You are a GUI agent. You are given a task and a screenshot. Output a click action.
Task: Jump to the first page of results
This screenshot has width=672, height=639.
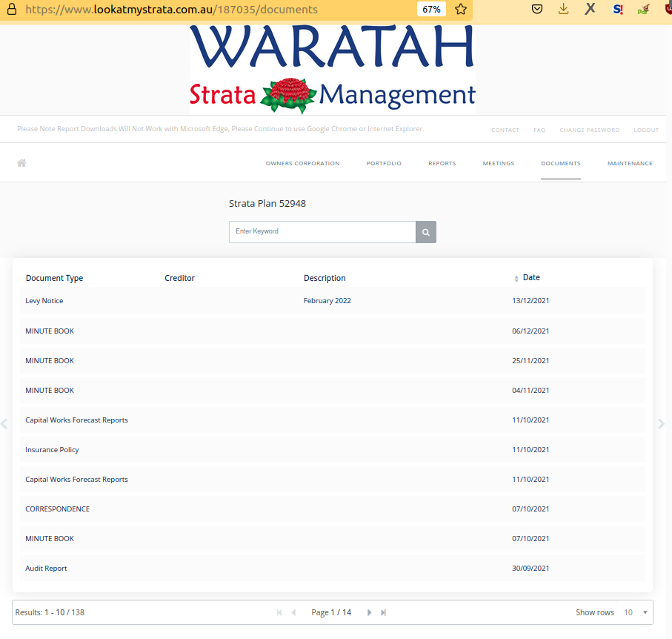(279, 612)
